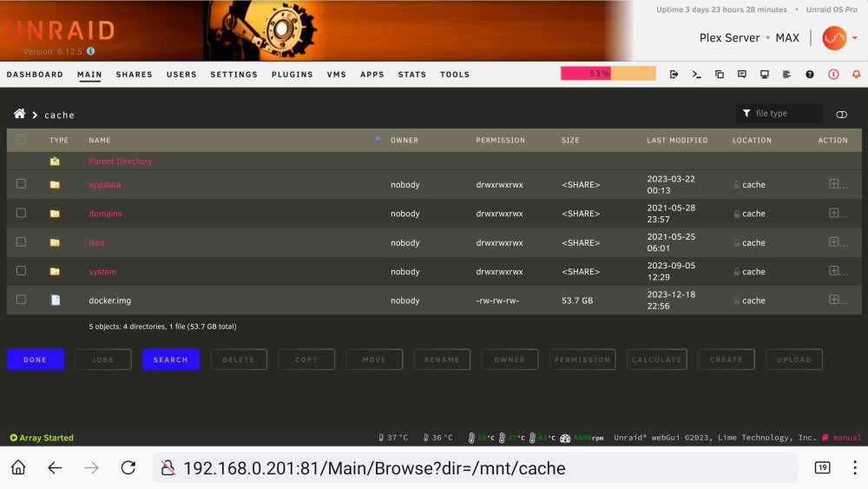Click the browser address bar URL

(x=374, y=468)
